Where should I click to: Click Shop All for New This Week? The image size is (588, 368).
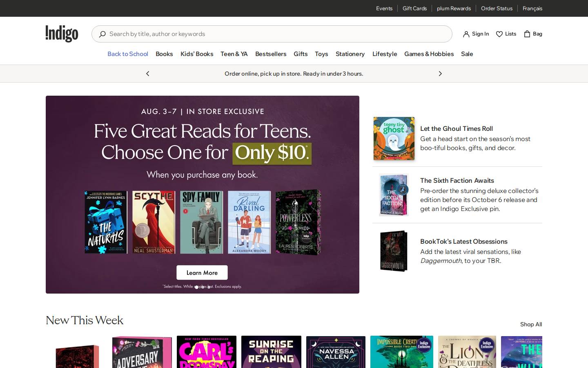tap(531, 324)
